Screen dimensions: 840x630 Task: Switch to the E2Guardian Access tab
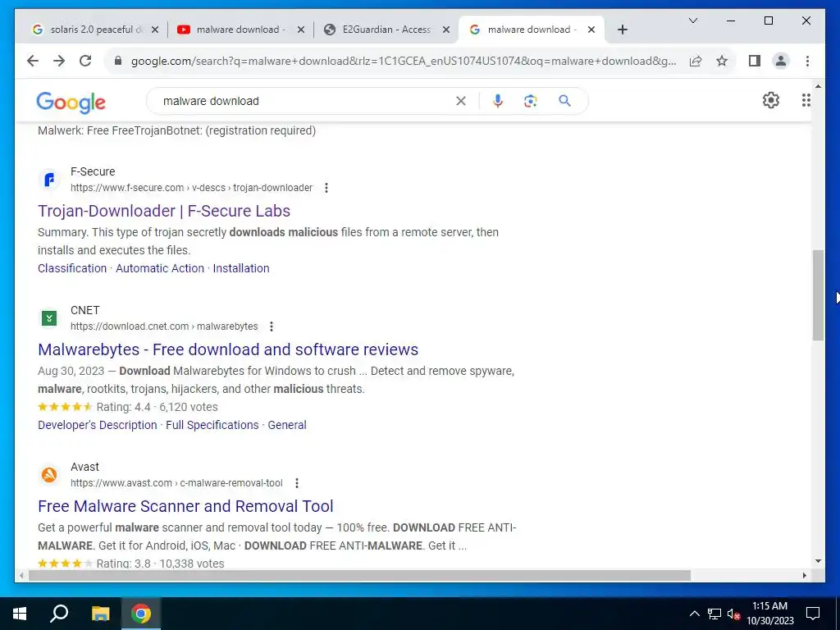tap(386, 30)
